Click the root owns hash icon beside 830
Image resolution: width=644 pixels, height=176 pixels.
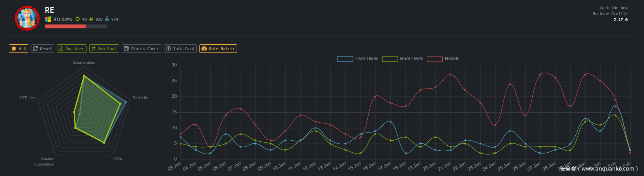(91, 19)
